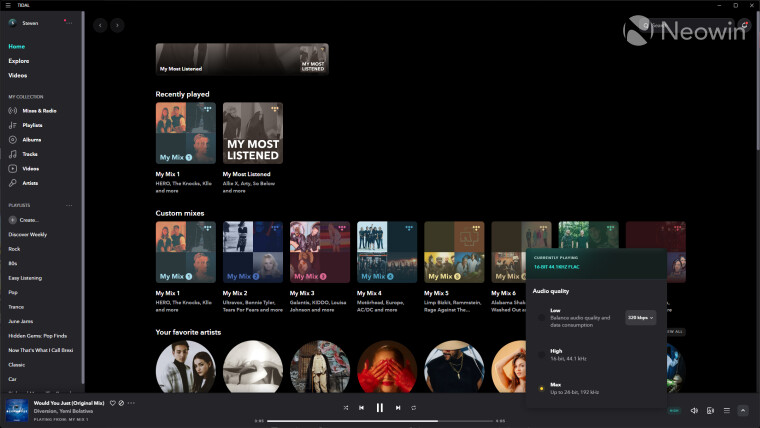
Task: Go back with the left arrow button
Action: [x=100, y=25]
